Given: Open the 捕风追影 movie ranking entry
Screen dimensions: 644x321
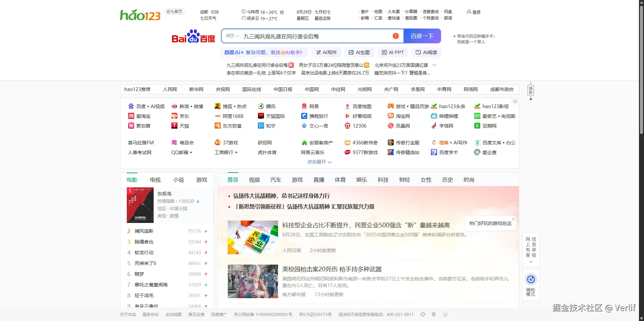Looking at the screenshot, I should click(144, 231).
